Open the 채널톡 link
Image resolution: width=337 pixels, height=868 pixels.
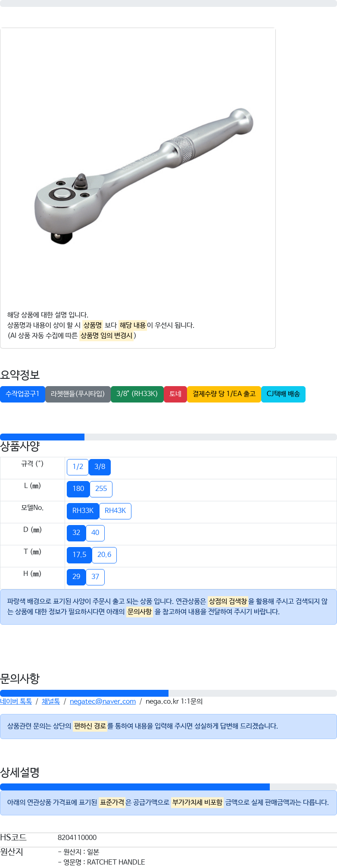(51, 701)
